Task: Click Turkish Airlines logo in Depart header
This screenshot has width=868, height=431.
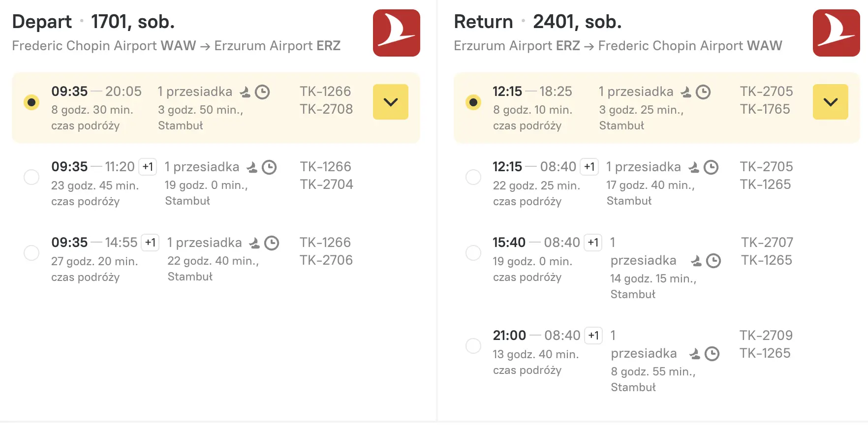Action: [396, 33]
